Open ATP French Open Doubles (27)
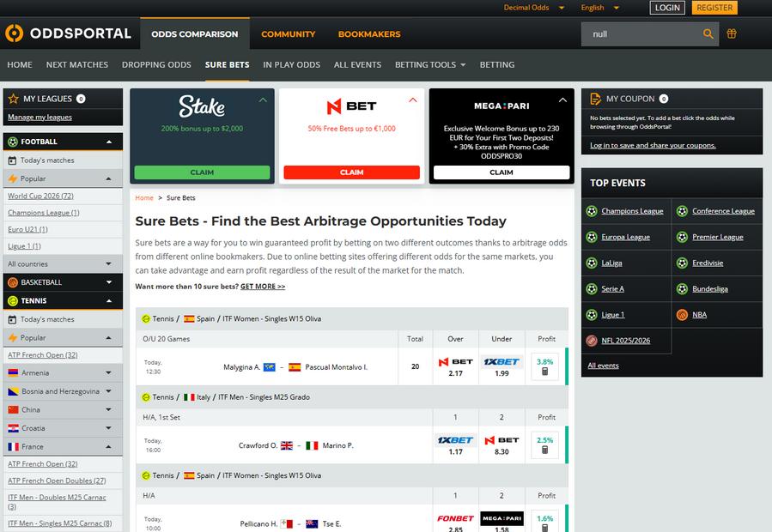The width and height of the screenshot is (772, 532). point(57,481)
